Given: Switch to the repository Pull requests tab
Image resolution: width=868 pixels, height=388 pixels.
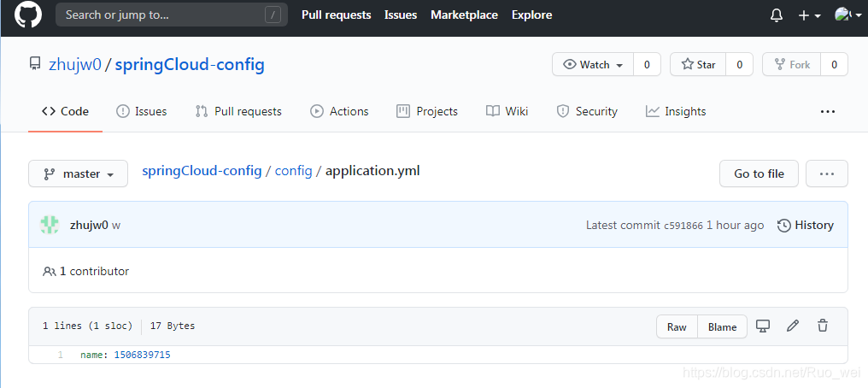Looking at the screenshot, I should click(238, 111).
